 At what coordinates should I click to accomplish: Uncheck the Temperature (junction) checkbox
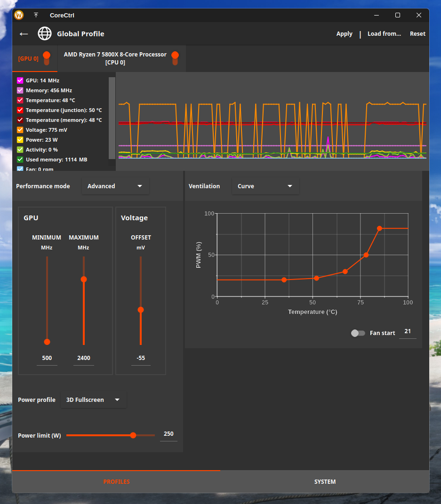(20, 110)
